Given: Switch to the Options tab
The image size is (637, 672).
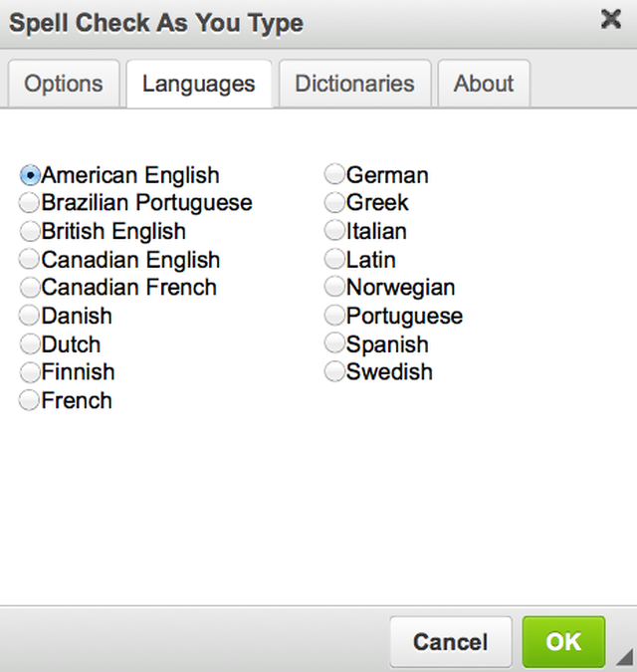Looking at the screenshot, I should click(x=64, y=84).
